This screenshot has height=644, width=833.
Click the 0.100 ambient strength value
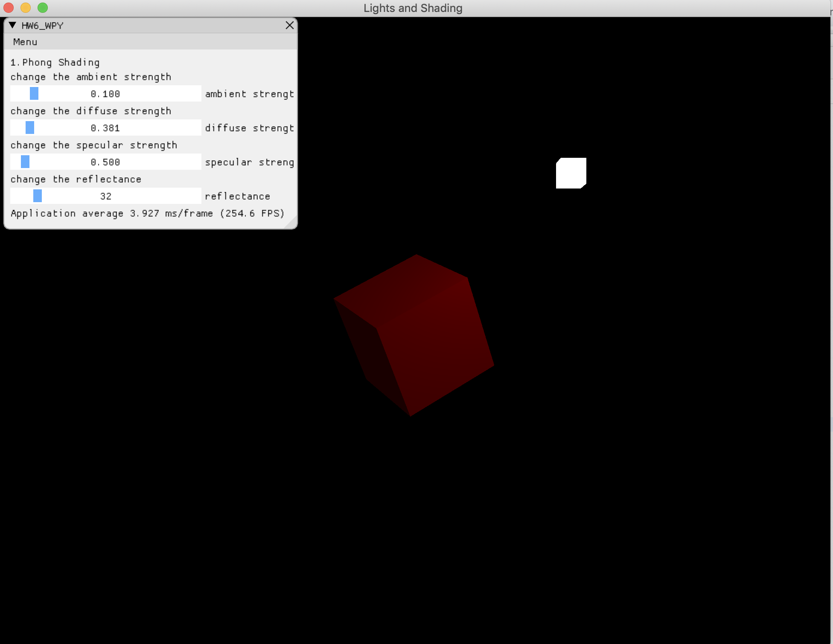click(105, 94)
